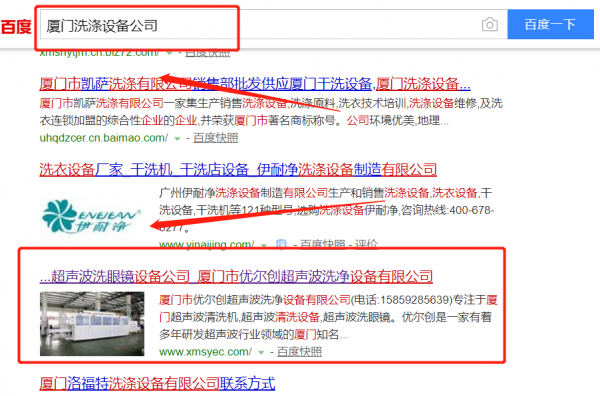Click the camera image search icon
600x396 pixels.
click(x=489, y=25)
